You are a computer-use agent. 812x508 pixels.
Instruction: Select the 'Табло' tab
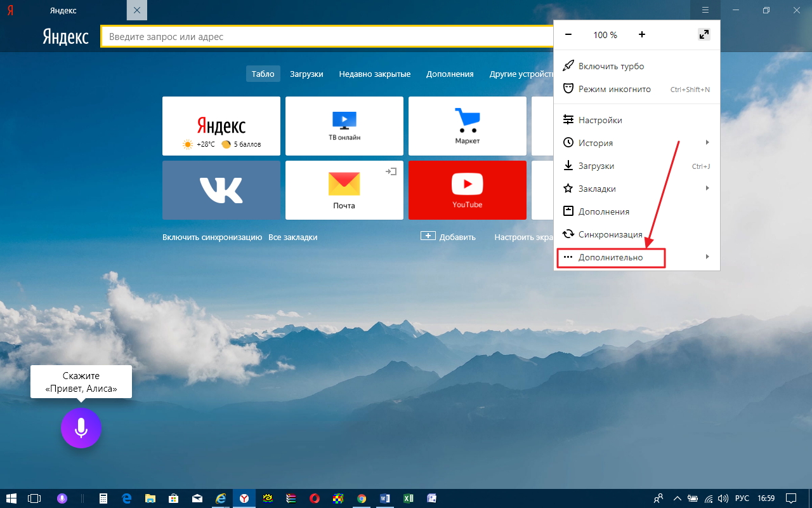click(263, 74)
